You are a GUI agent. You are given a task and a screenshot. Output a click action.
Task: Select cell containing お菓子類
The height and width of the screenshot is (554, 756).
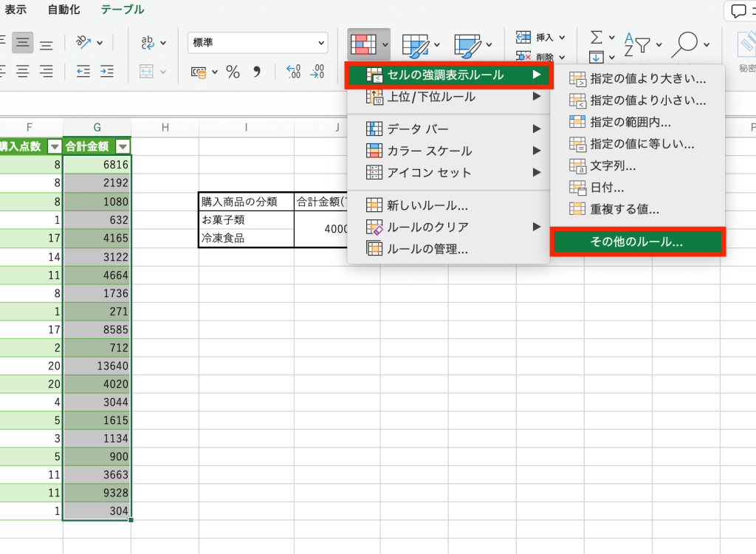246,219
